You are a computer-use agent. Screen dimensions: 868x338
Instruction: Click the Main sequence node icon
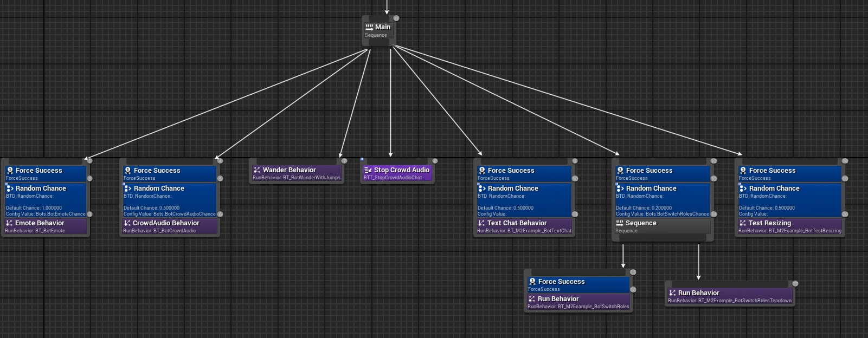tap(369, 27)
